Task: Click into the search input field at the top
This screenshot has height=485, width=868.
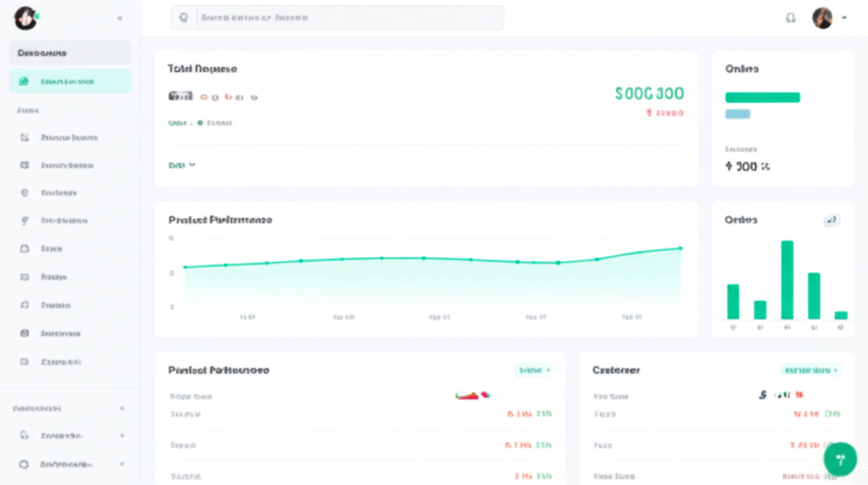Action: (348, 18)
